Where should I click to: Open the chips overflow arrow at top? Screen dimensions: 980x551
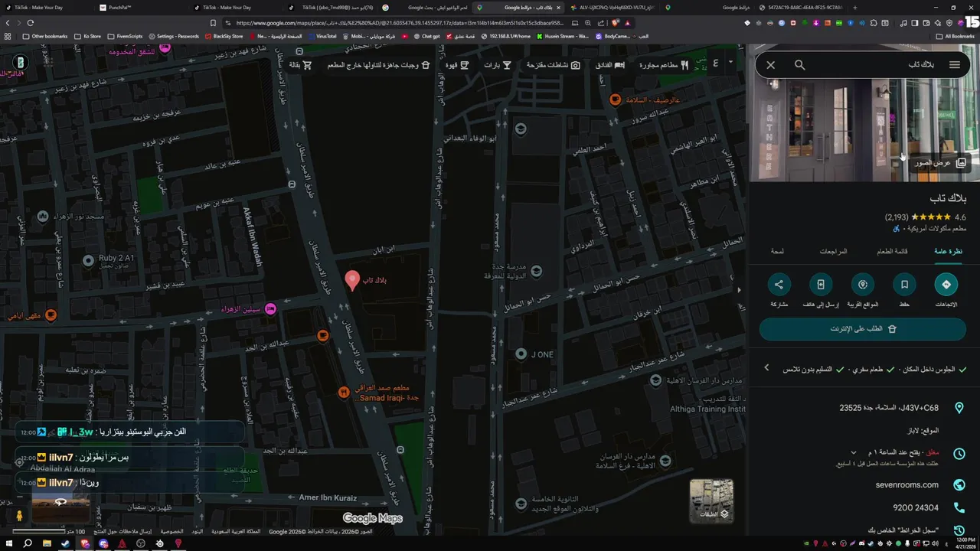pos(730,62)
